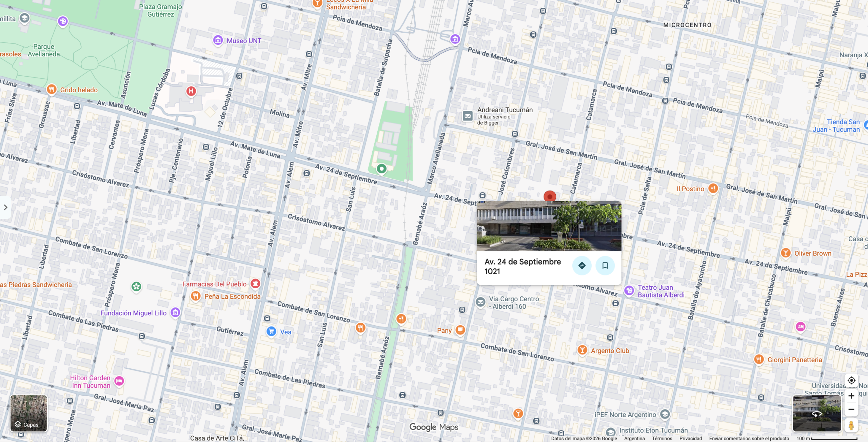This screenshot has height=442, width=868.
Task: Select the Oliver Brown bar icon
Action: tap(786, 253)
